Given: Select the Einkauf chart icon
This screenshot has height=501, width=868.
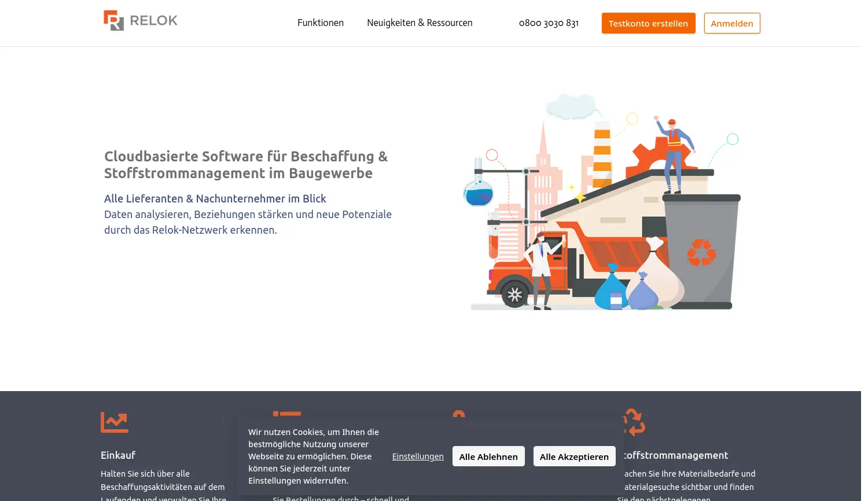Looking at the screenshot, I should click(114, 422).
